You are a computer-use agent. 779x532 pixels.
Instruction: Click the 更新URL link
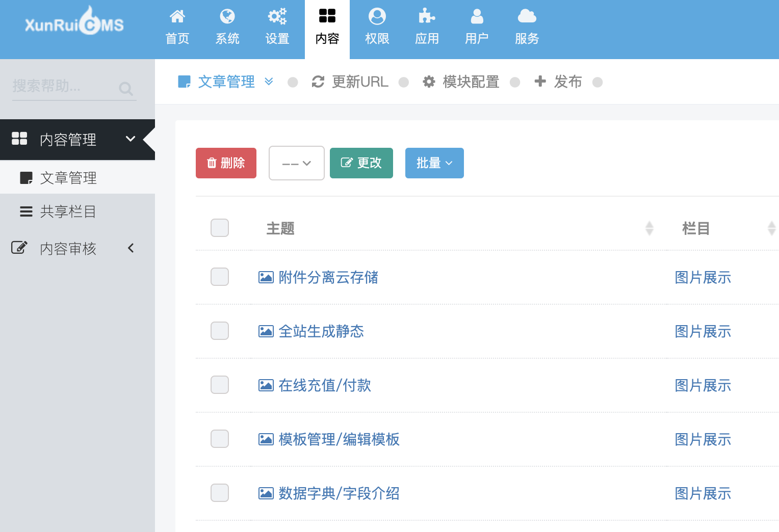click(360, 82)
